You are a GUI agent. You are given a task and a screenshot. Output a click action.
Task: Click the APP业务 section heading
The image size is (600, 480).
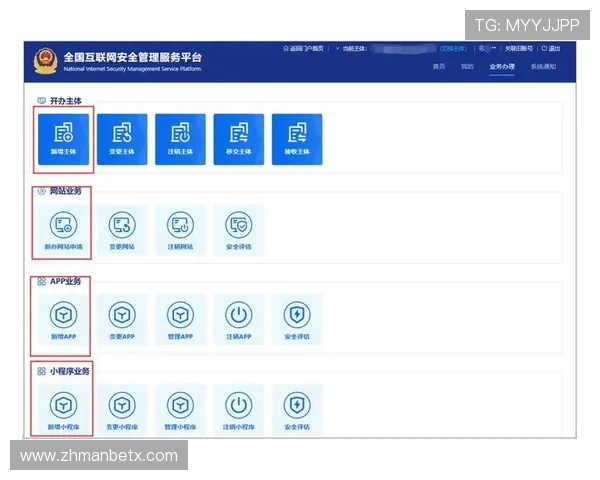point(65,281)
